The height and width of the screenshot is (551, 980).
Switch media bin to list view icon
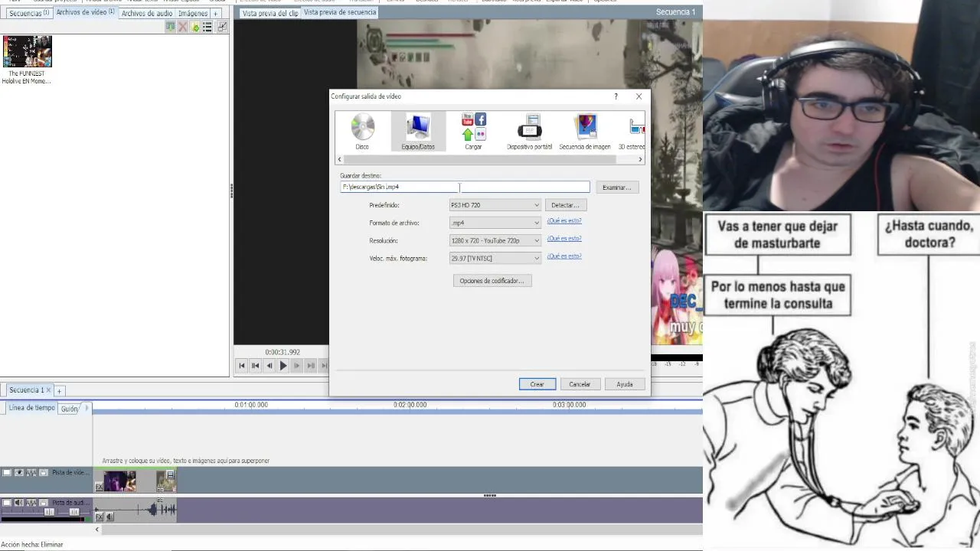(x=207, y=27)
